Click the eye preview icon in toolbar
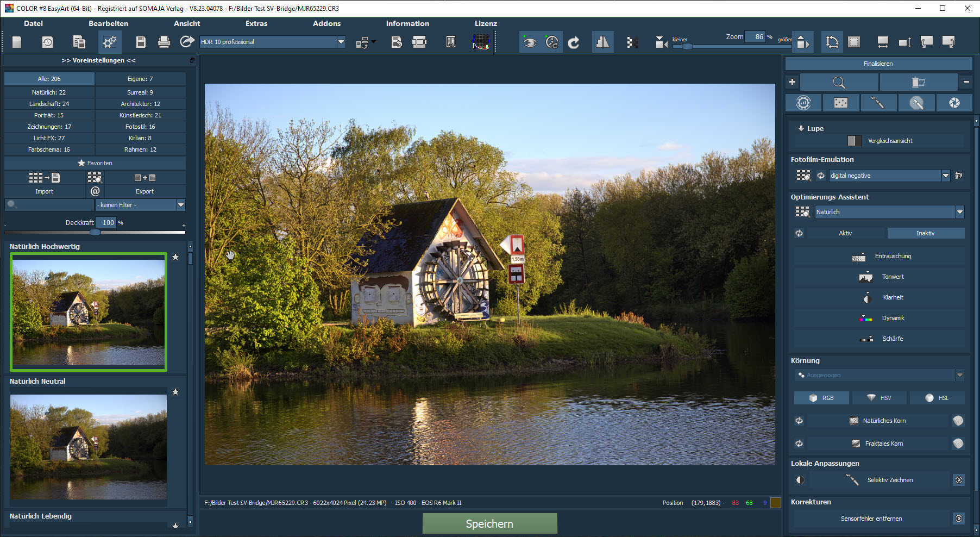 coord(530,42)
